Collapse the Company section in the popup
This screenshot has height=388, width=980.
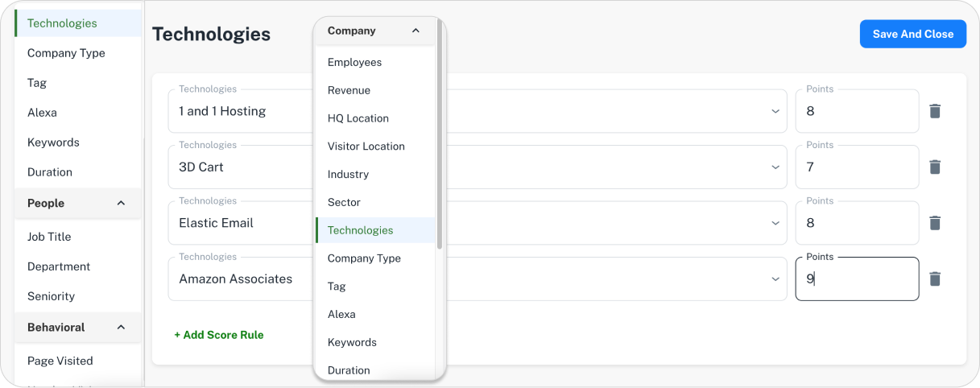(x=416, y=31)
